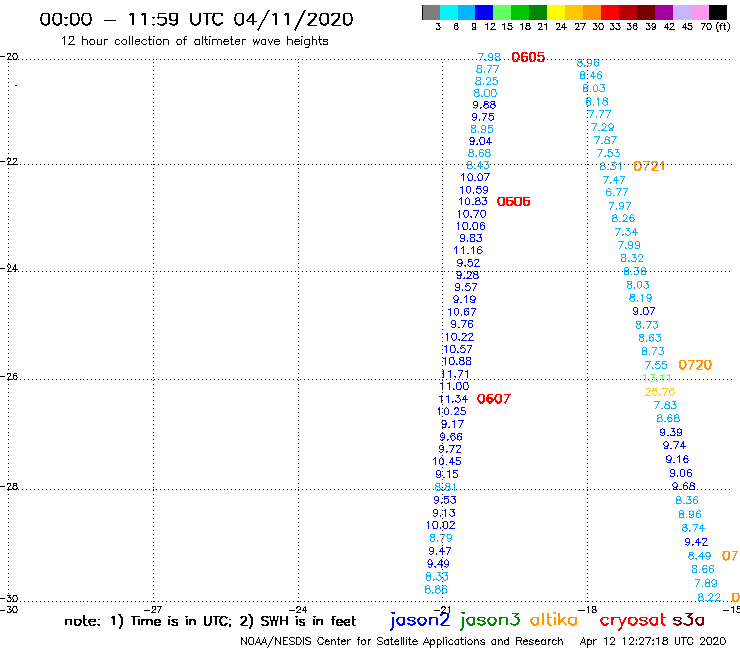740x650 pixels.
Task: Select the altika satellite label
Action: pos(553,619)
